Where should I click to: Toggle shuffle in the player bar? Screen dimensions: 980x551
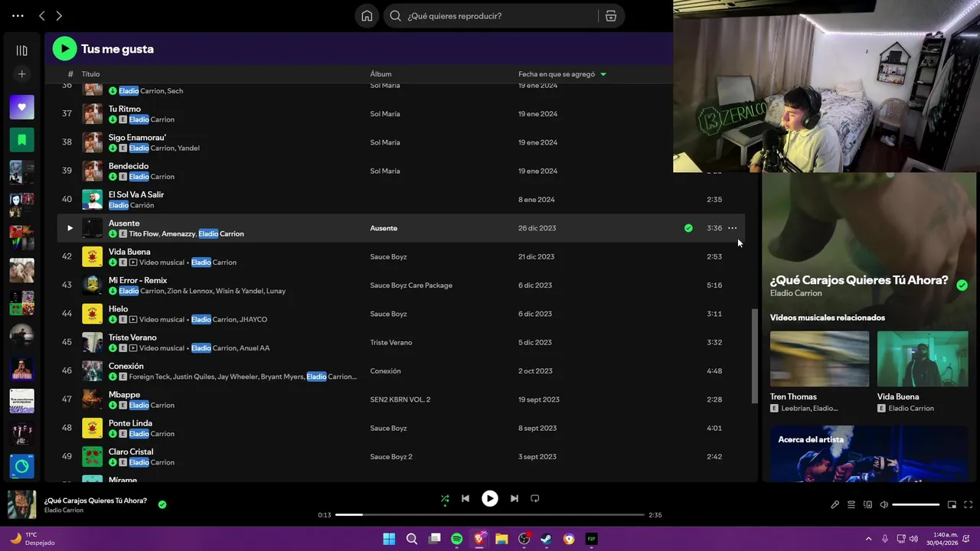click(x=445, y=498)
